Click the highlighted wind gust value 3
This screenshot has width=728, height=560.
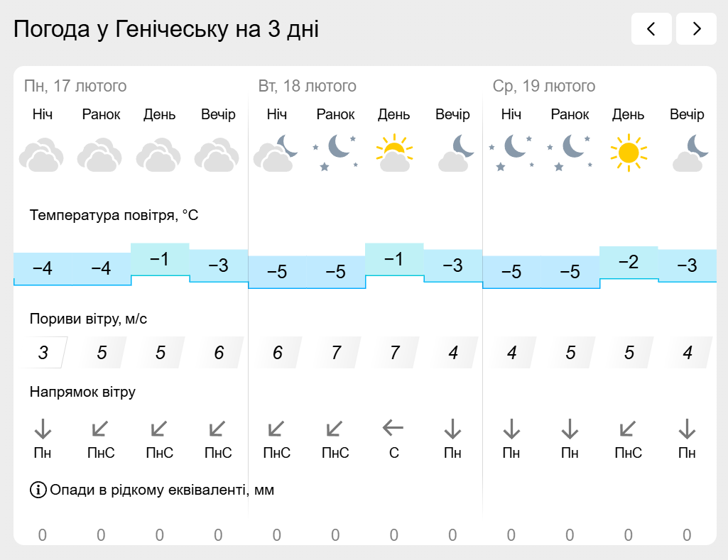point(43,353)
